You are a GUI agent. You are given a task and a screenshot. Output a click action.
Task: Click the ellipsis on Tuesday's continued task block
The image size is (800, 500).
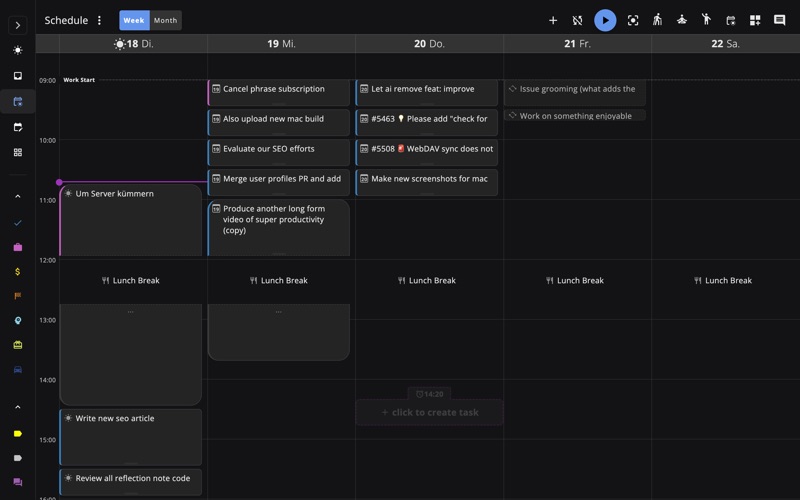point(131,311)
